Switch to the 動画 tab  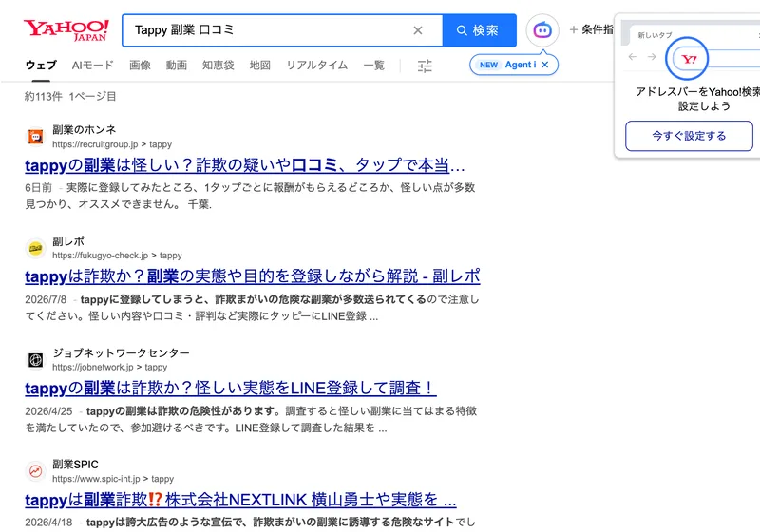tap(177, 65)
